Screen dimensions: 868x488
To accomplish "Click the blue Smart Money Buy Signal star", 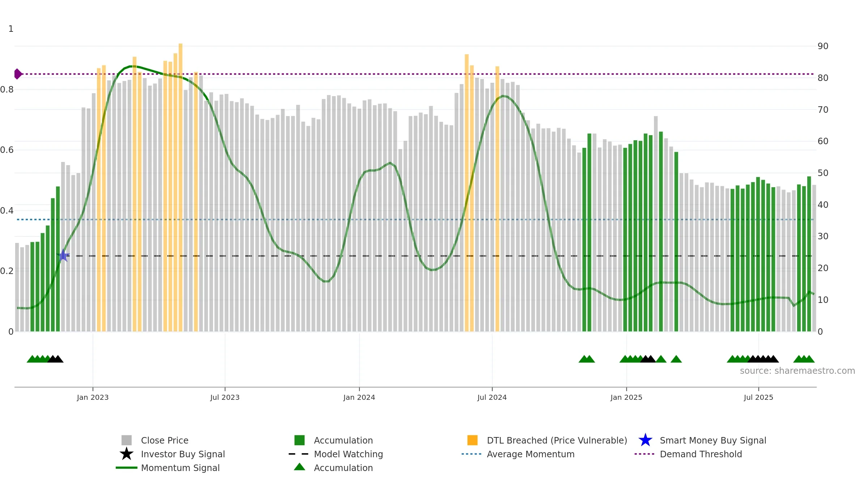I will [x=645, y=440].
